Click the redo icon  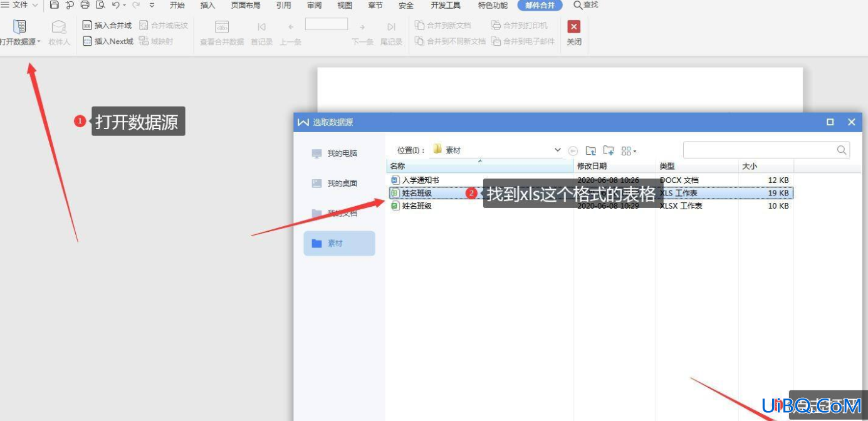pos(135,5)
